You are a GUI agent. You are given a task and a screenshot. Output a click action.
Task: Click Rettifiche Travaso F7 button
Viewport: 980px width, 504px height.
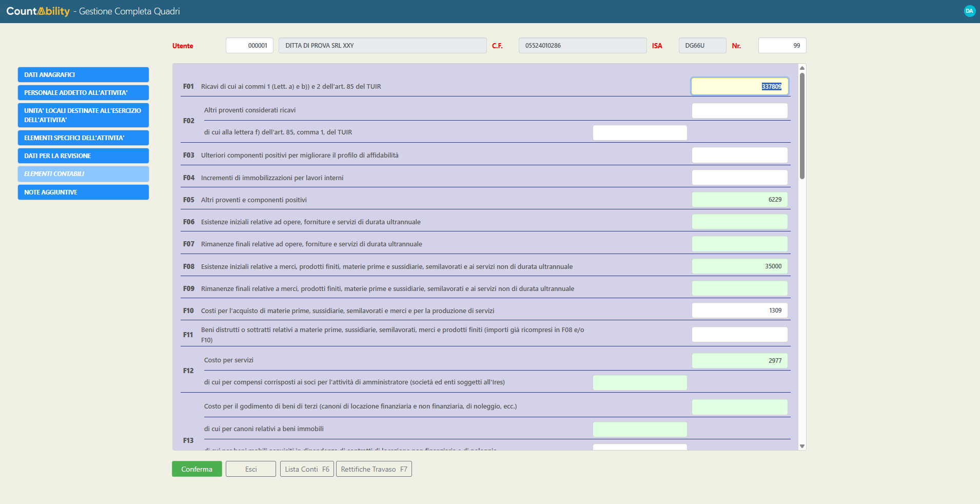tap(374, 469)
